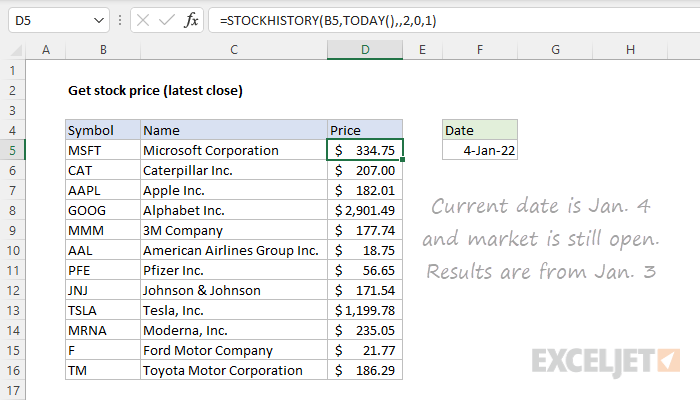
Task: Click into the STOCKHISTORY formula bar
Action: 454,21
